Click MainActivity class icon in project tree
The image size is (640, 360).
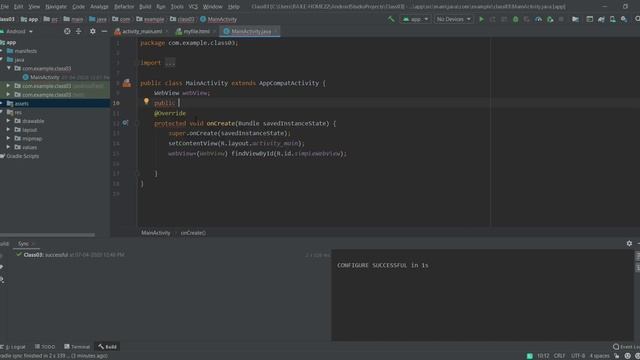pyautogui.click(x=26, y=77)
